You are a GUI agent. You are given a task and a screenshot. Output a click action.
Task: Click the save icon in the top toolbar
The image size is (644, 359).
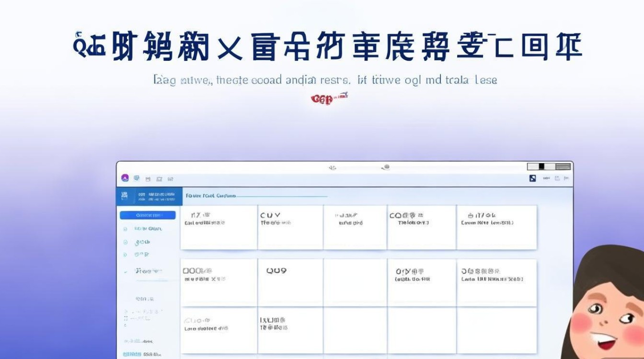pyautogui.click(x=149, y=179)
